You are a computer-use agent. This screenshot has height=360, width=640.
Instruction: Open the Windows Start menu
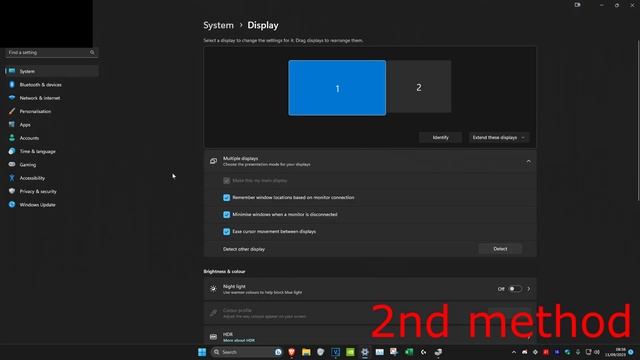[x=202, y=352]
